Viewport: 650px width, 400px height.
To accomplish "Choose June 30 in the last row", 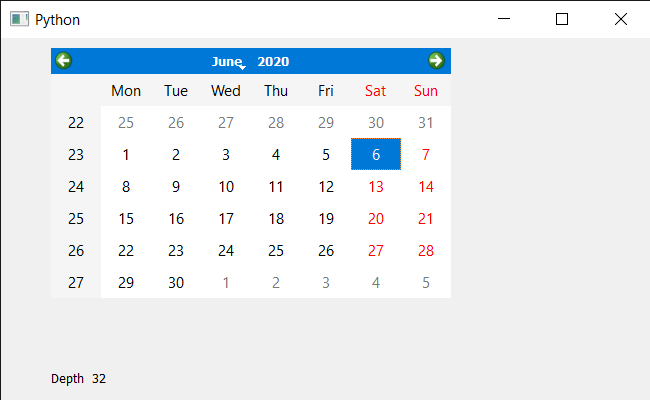I will click(176, 282).
